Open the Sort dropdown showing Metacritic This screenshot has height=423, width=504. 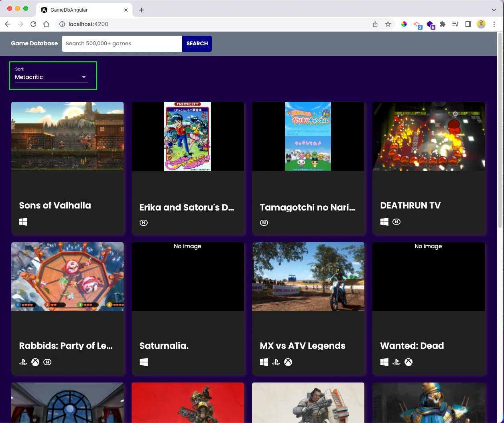tap(51, 77)
